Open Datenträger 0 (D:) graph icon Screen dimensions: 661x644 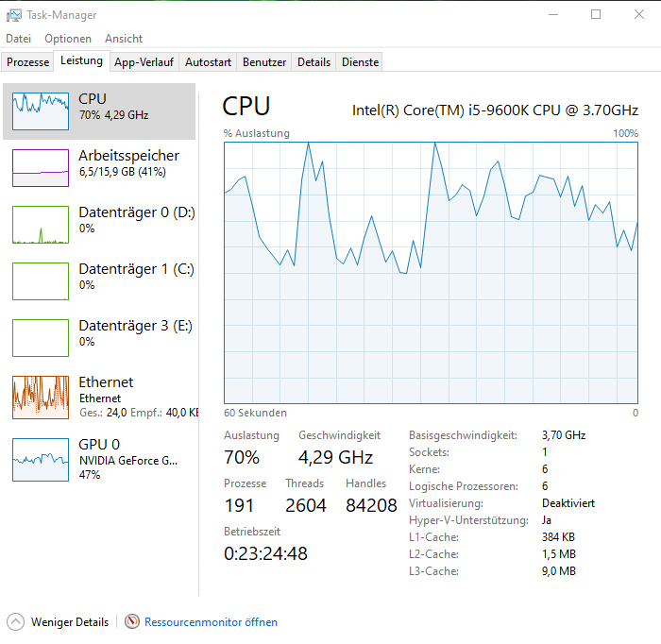tap(41, 225)
